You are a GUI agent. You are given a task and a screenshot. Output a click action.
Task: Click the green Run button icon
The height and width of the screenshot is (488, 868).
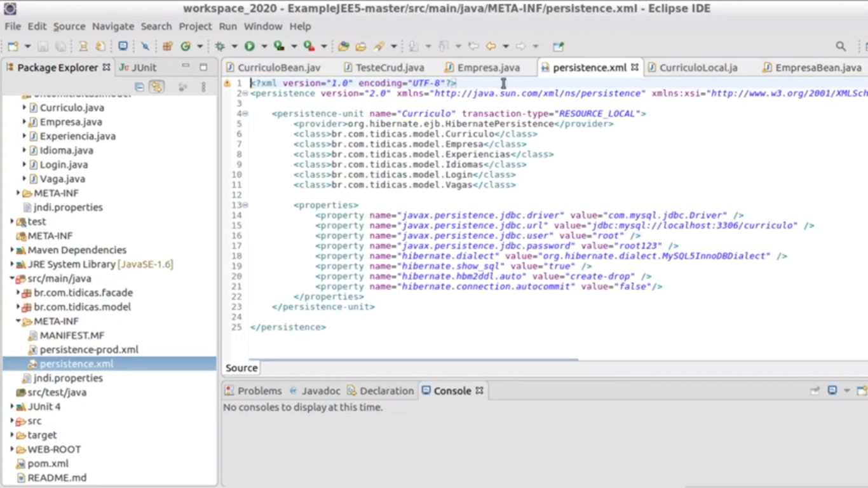(250, 46)
